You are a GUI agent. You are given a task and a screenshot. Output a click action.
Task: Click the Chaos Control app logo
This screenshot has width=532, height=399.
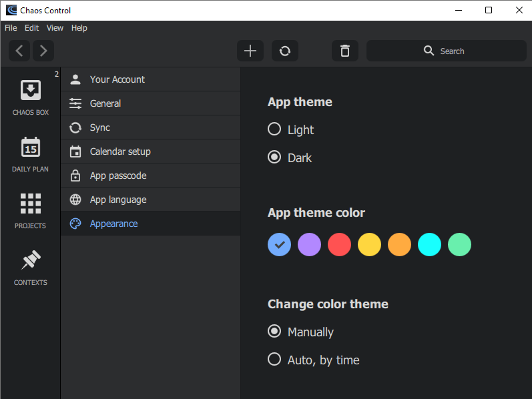point(11,10)
